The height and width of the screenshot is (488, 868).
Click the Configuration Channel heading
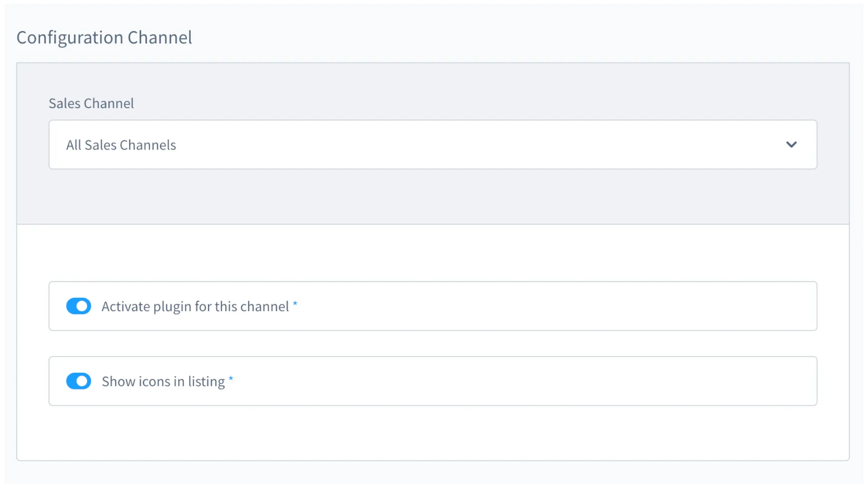tap(104, 38)
